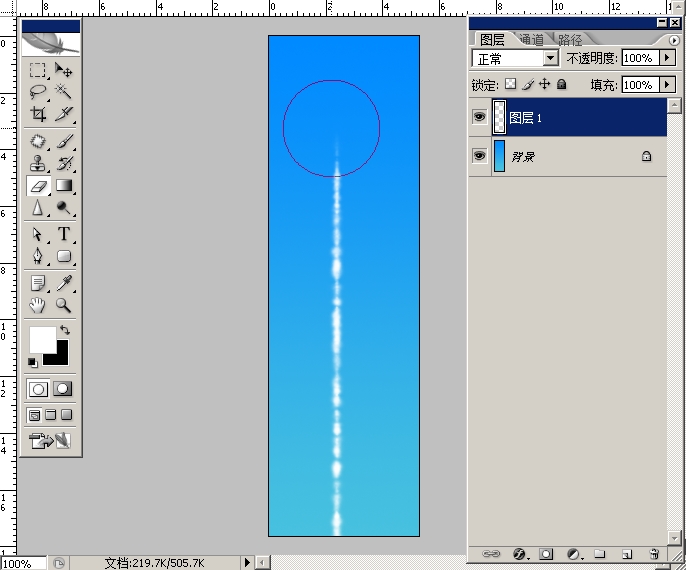Open the foreground color swatch
This screenshot has width=686, height=570.
point(42,339)
